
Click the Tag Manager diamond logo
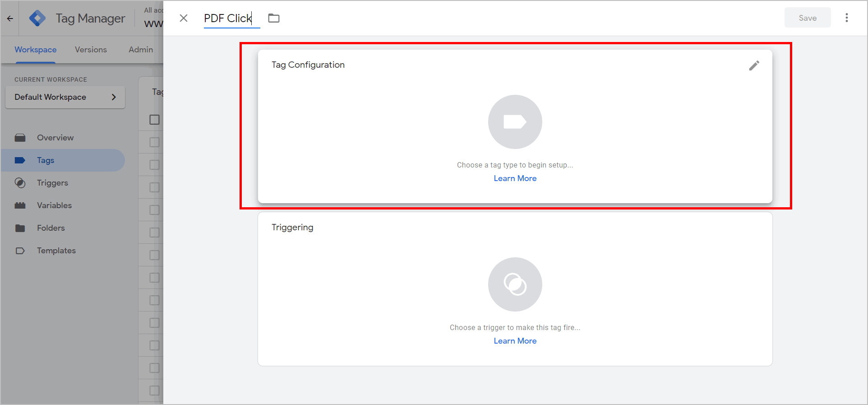tap(37, 19)
